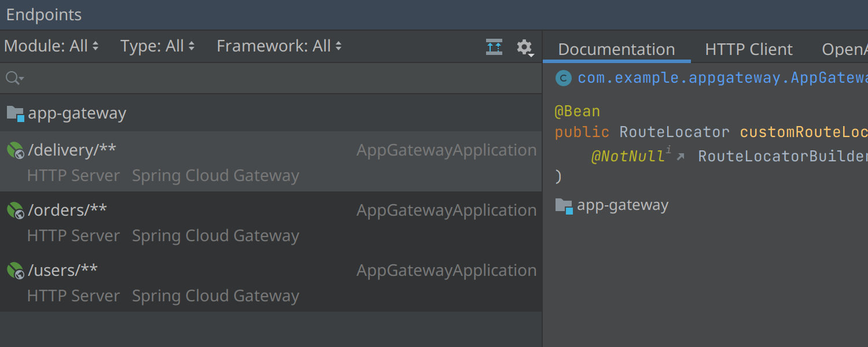Open the Type: All filter dropdown

coord(157,46)
